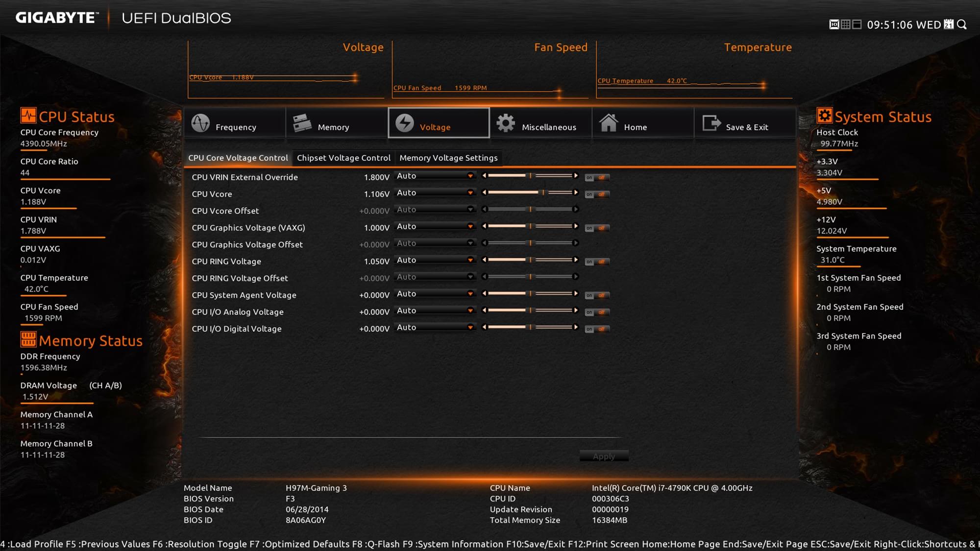Screen dimensions: 980x551
Task: Click the CPU Vcore 1.106V value
Action: click(376, 194)
